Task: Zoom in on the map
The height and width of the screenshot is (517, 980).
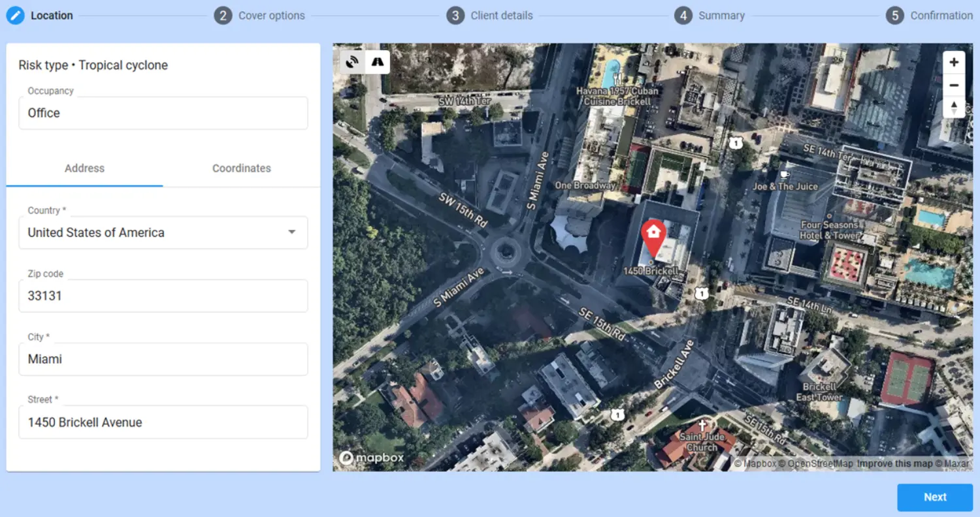Action: coord(954,63)
